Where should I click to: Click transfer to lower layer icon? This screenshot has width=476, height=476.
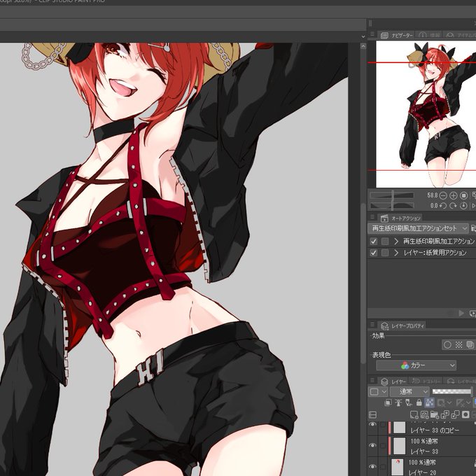click(x=444, y=414)
